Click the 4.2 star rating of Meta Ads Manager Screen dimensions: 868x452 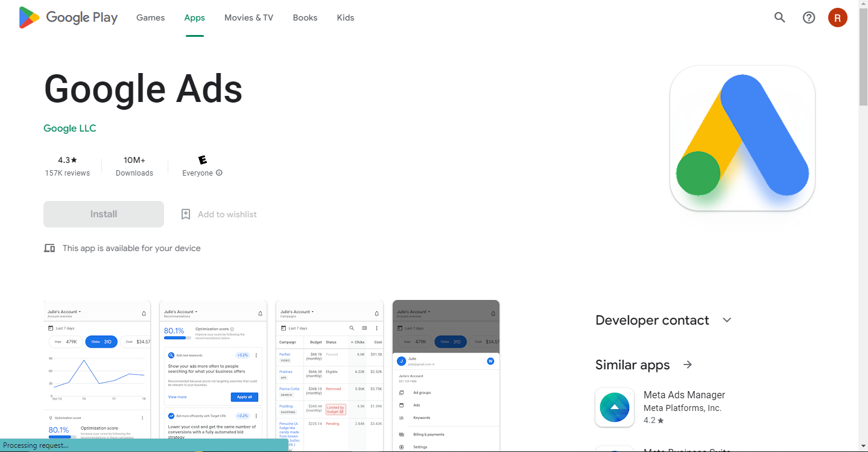click(x=654, y=420)
